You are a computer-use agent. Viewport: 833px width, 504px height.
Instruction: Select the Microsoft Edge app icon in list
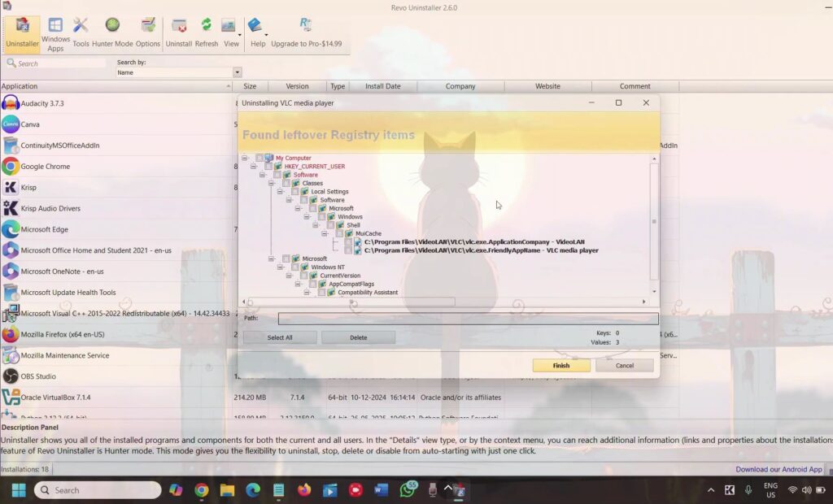click(x=10, y=229)
